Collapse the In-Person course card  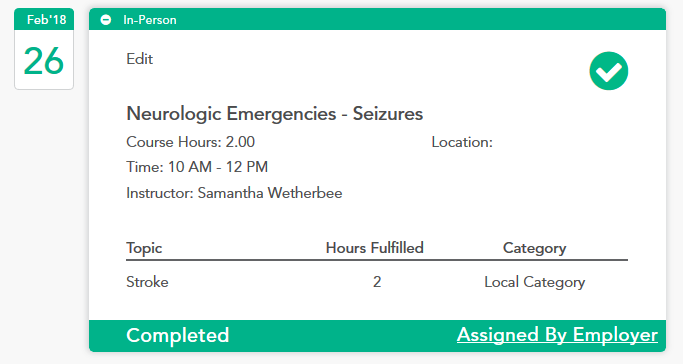coord(105,20)
